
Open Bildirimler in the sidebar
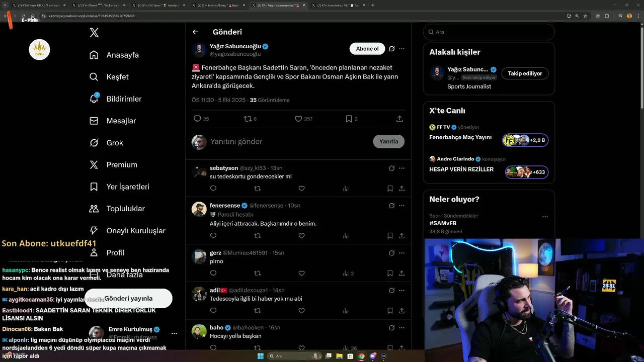click(x=116, y=99)
